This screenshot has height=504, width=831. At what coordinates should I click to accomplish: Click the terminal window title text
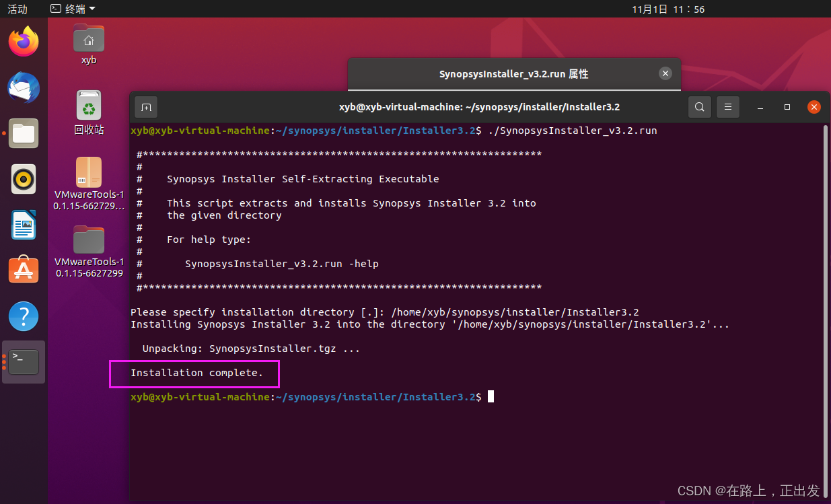coord(479,107)
